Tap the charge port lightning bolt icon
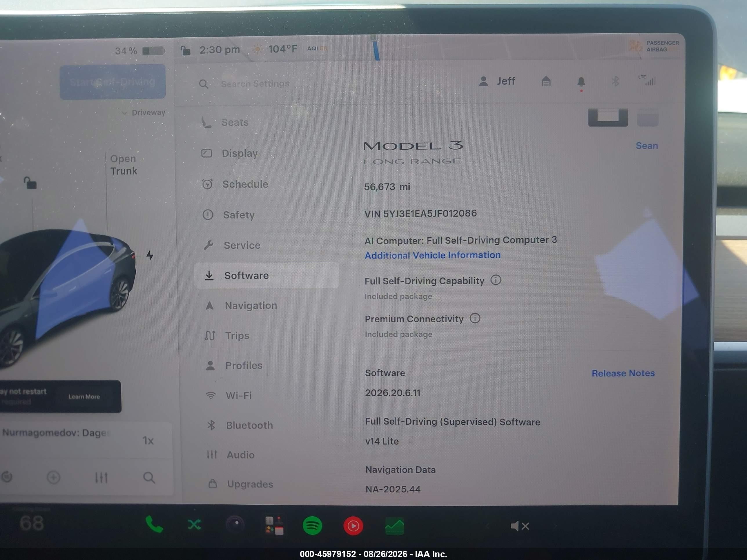Screen dimensions: 747x560 [x=150, y=255]
